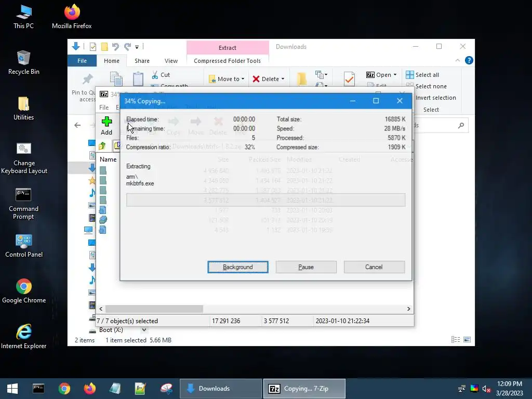Image resolution: width=532 pixels, height=399 pixels.
Task: Open Control Panel desktop shortcut
Action: pos(24,246)
